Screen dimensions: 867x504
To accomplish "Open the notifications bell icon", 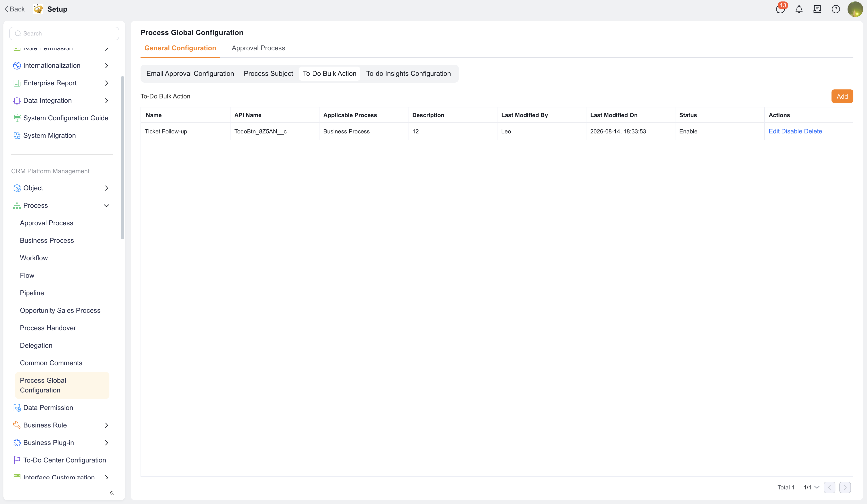I will [x=799, y=9].
